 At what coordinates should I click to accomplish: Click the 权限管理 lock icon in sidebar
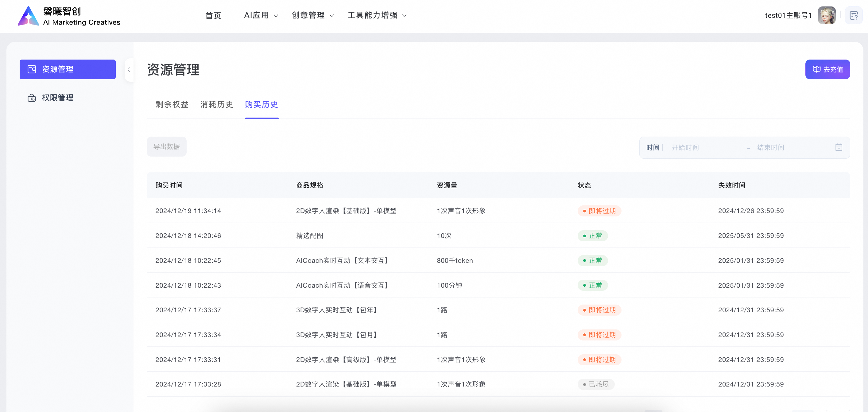coord(32,98)
